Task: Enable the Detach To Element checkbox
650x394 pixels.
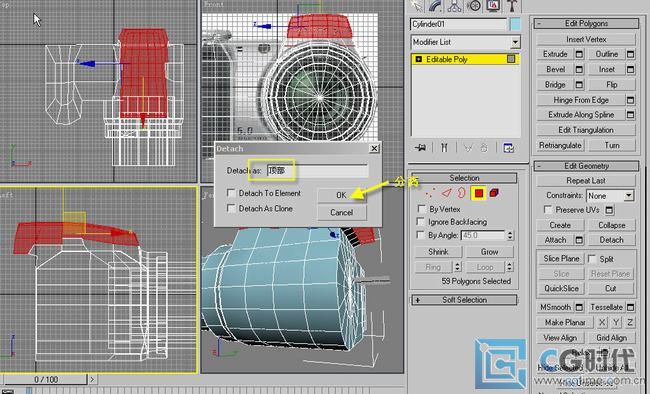Action: click(231, 193)
